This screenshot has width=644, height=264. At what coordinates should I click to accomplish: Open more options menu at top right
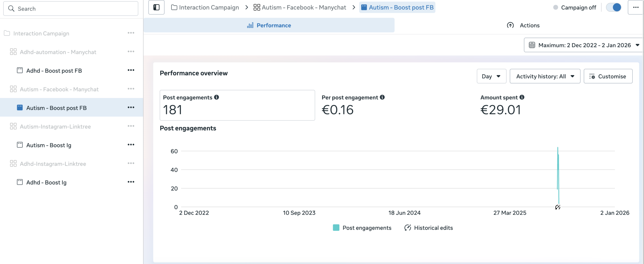point(636,7)
